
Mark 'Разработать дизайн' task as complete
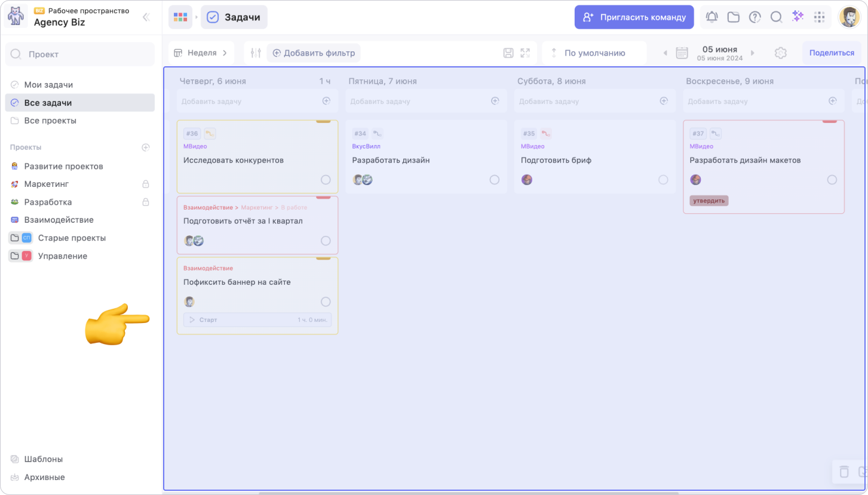pos(495,180)
